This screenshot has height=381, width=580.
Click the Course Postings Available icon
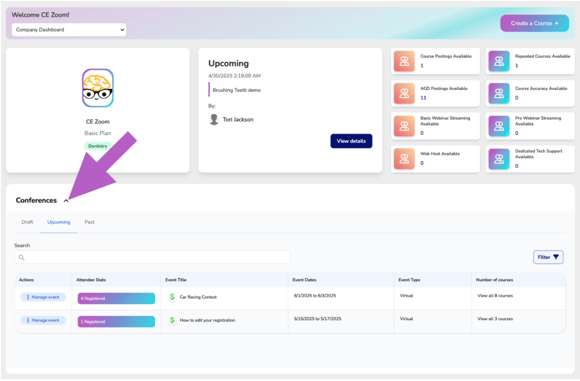[x=404, y=61]
